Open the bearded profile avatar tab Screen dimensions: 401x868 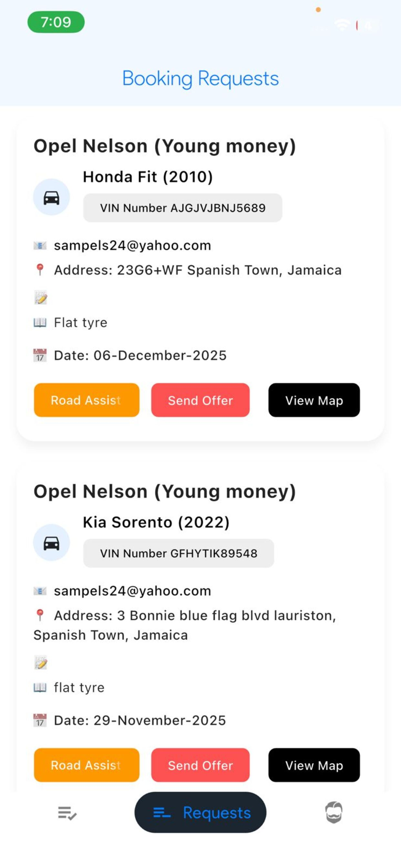334,812
